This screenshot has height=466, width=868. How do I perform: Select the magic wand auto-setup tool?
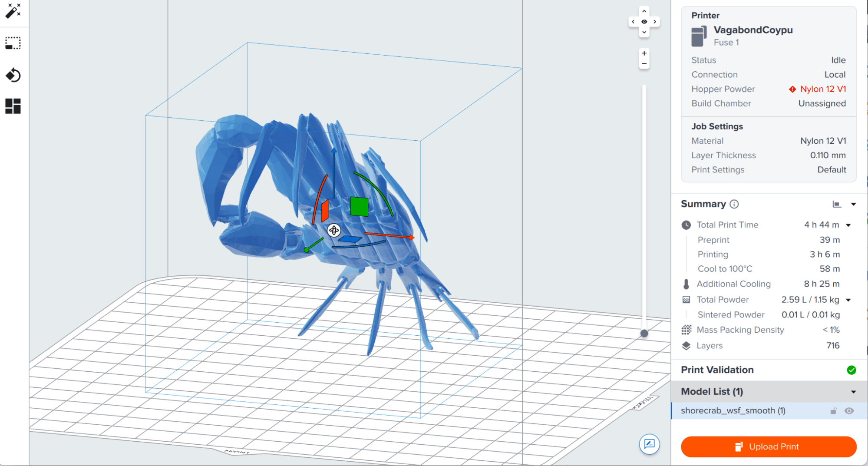(x=13, y=11)
